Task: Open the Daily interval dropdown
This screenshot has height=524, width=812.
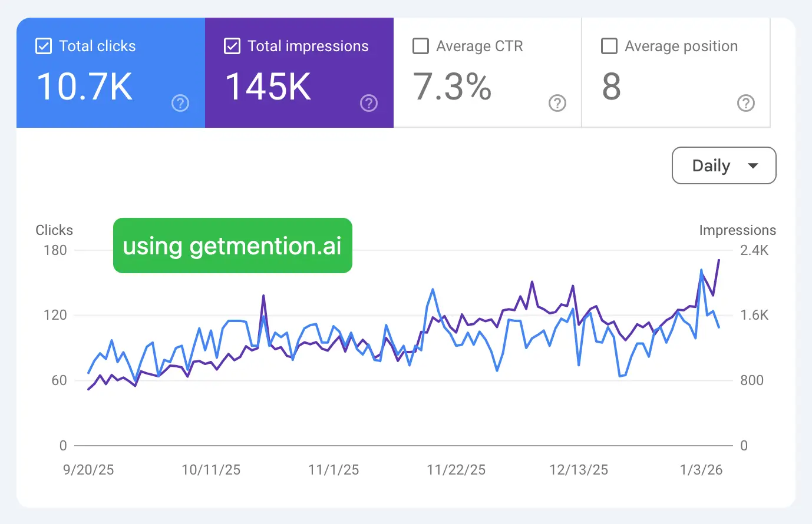Action: tap(724, 165)
